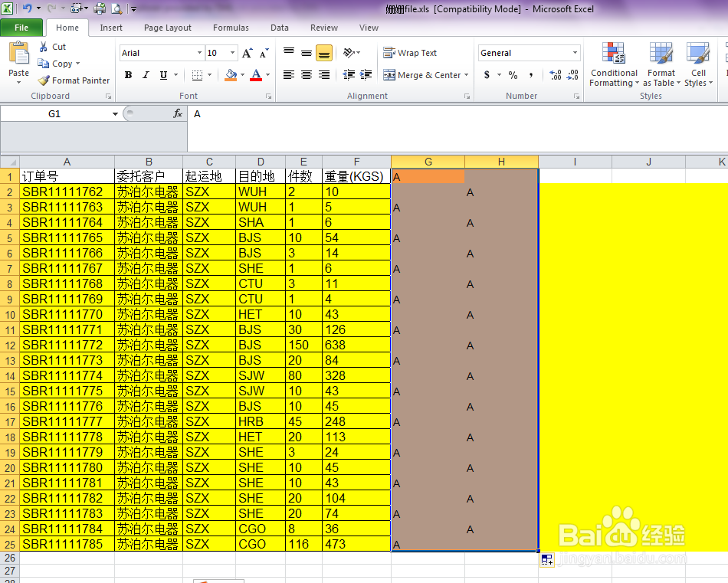Click the Excel application icon
Image resolution: width=728 pixels, height=583 pixels.
coord(7,8)
